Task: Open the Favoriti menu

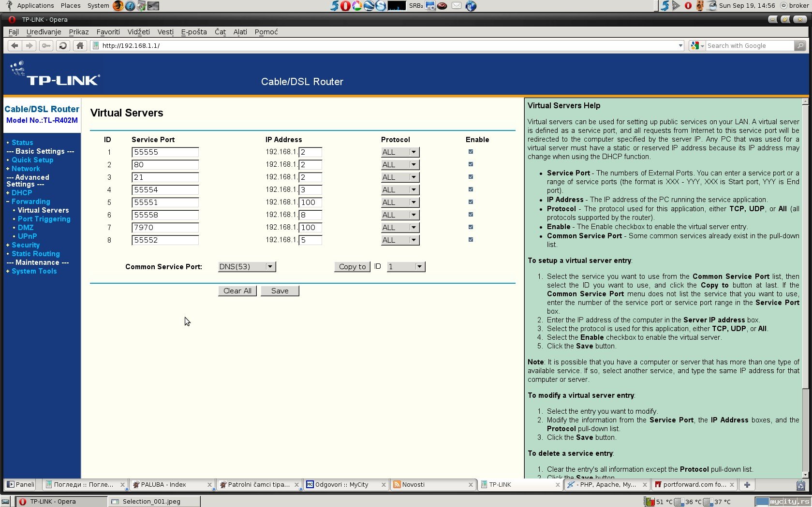Action: click(x=108, y=32)
